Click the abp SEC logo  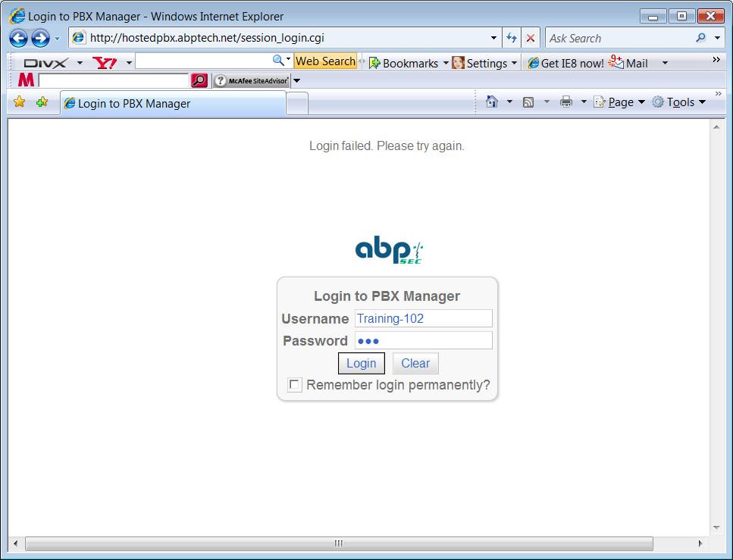pos(389,249)
